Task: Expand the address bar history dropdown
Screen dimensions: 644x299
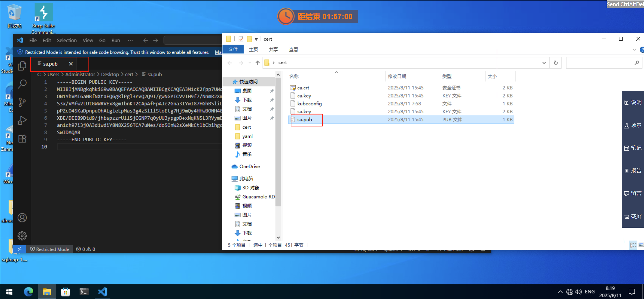Action: tap(544, 63)
